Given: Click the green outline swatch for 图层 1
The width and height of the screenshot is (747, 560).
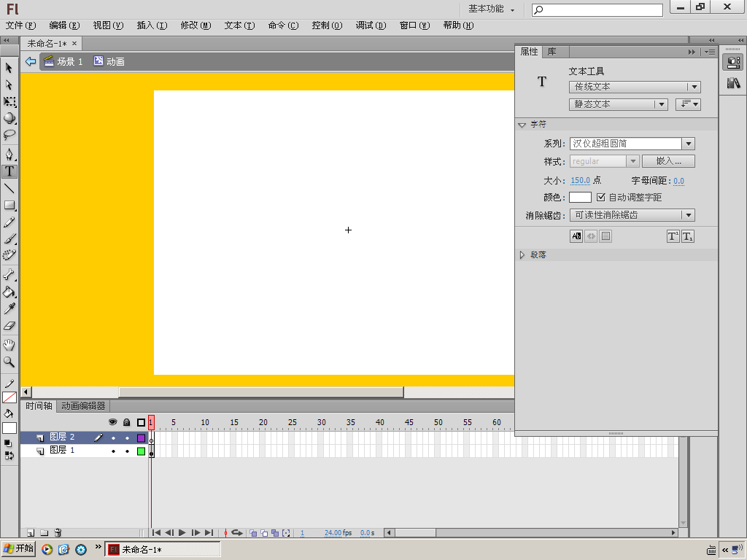Looking at the screenshot, I should point(141,451).
